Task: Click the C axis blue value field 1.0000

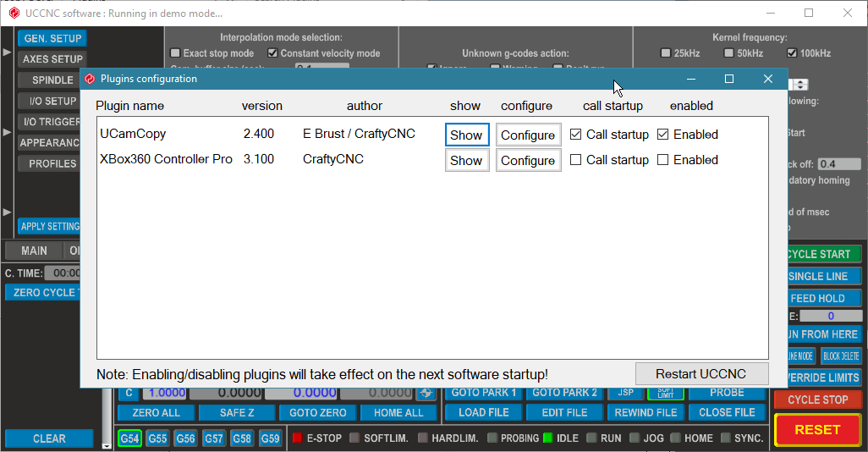Action: click(166, 393)
